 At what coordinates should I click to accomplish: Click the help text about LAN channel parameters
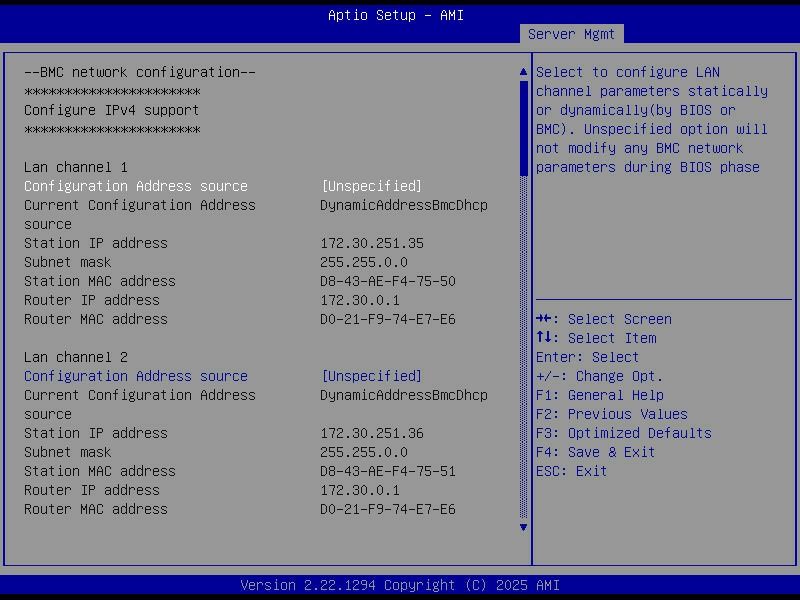[652, 120]
